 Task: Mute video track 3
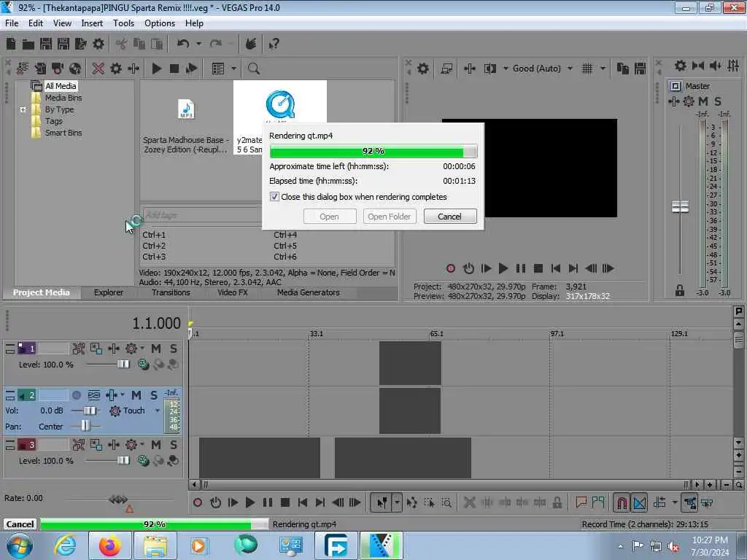tap(156, 445)
